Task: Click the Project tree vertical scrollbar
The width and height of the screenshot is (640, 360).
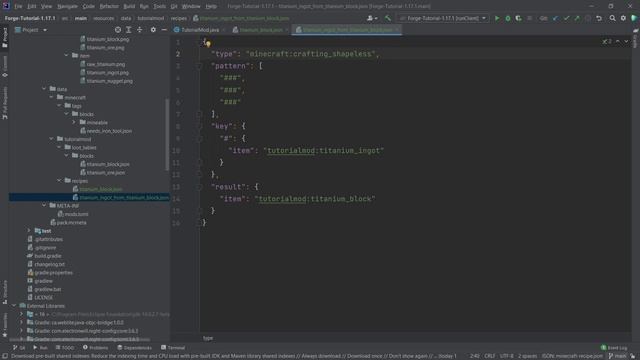Action: (167, 135)
